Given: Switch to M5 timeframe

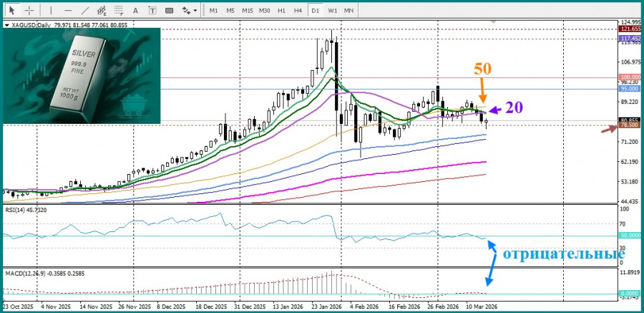Looking at the screenshot, I should pos(230,10).
